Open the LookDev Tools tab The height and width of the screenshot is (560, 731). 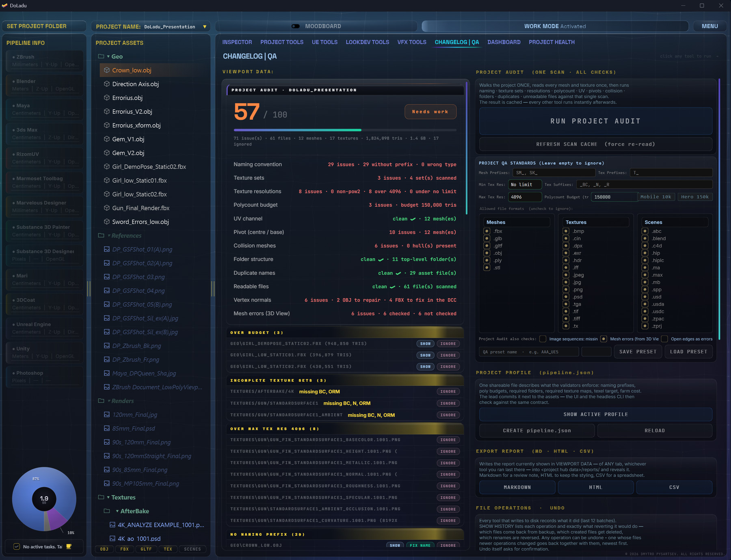click(367, 42)
